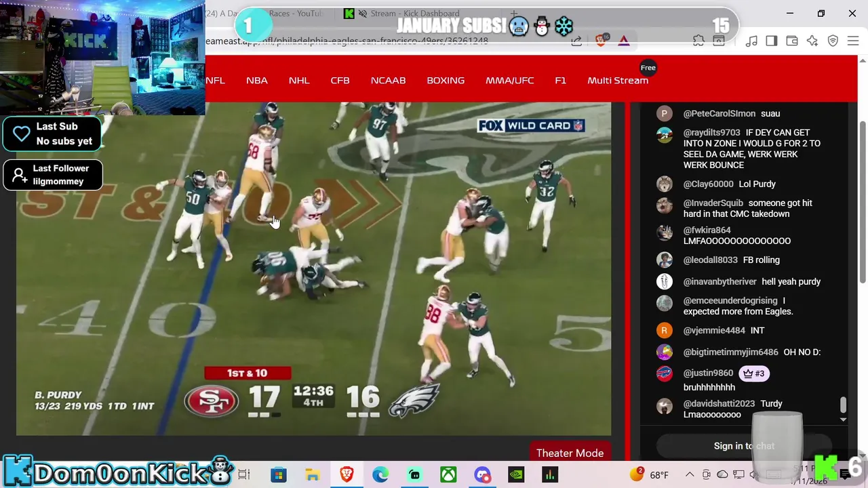Screen dimensions: 868x488
Task: Click the page vertical scrollbar thumb
Action: [x=863, y=203]
